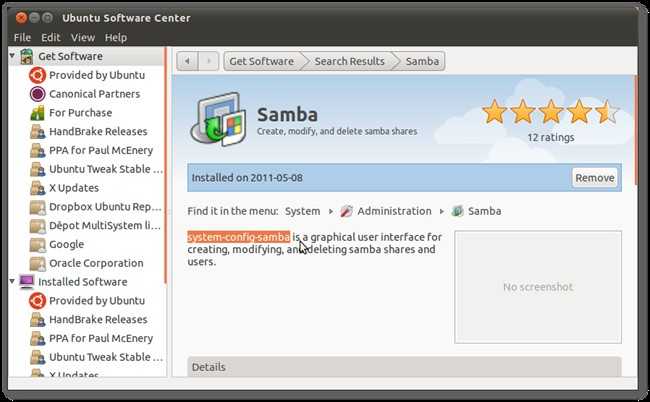This screenshot has width=650, height=402.
Task: Click the Details section header
Action: (x=404, y=366)
